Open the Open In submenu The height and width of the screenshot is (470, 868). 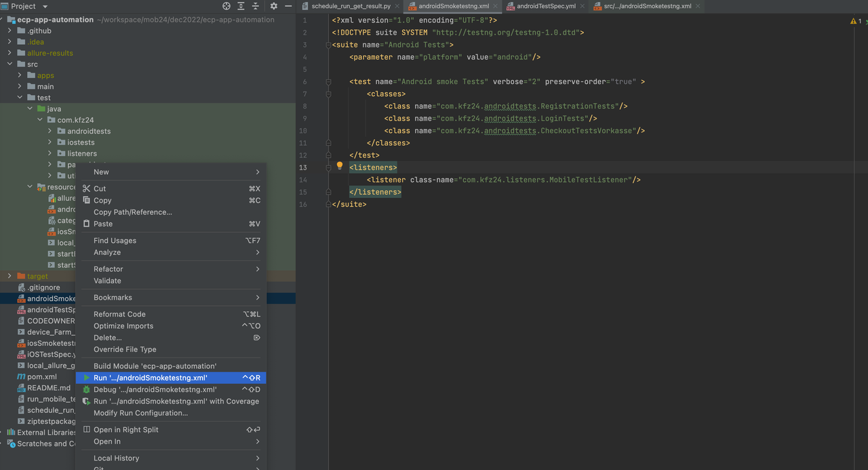[x=171, y=442]
